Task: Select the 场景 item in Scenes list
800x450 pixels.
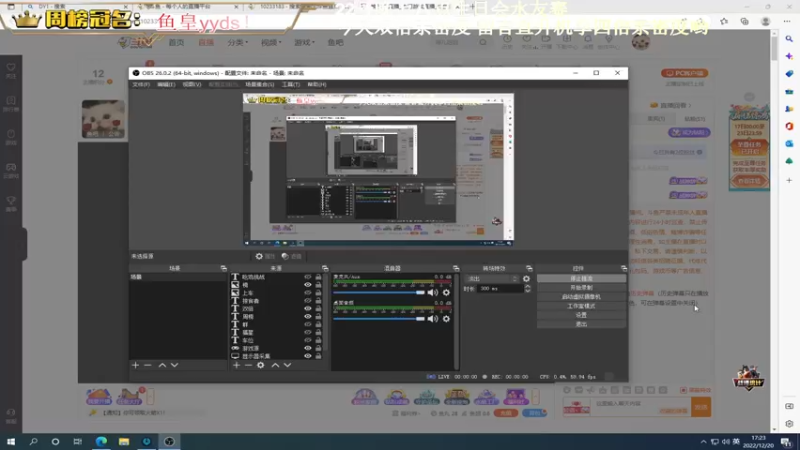Action: tap(178, 277)
